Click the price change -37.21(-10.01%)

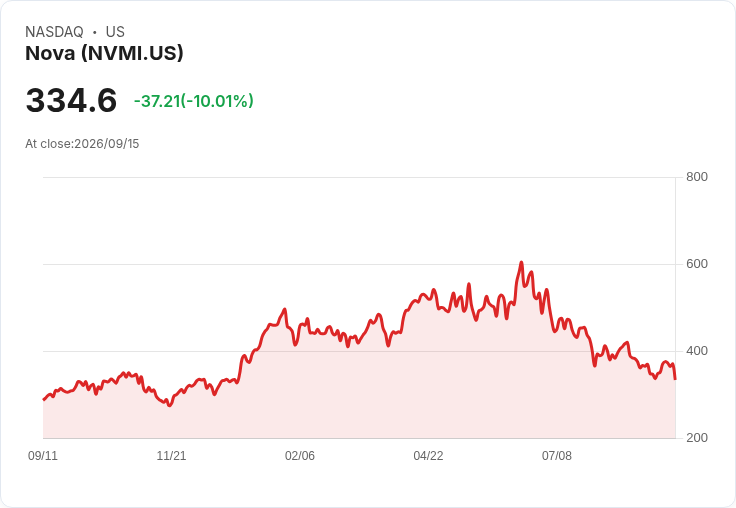point(194,101)
